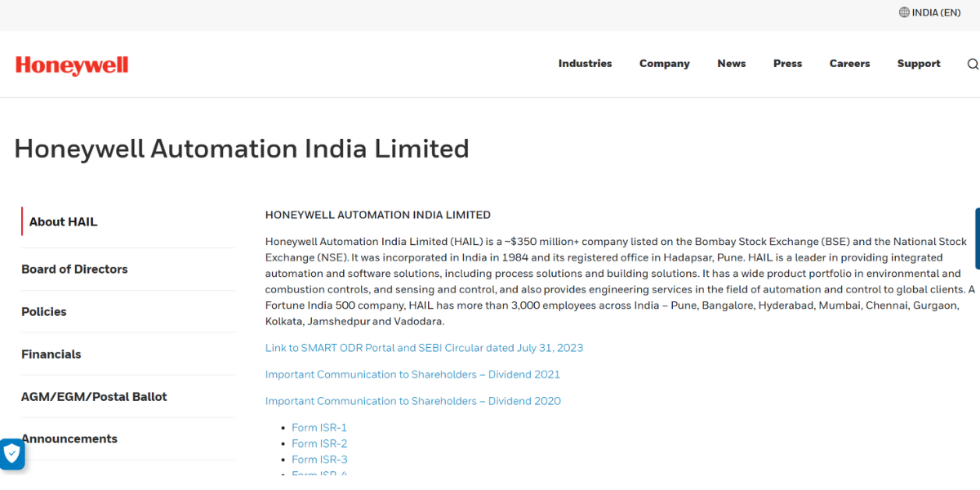The width and height of the screenshot is (980, 490).
Task: Download Form ISR-1
Action: 319,427
